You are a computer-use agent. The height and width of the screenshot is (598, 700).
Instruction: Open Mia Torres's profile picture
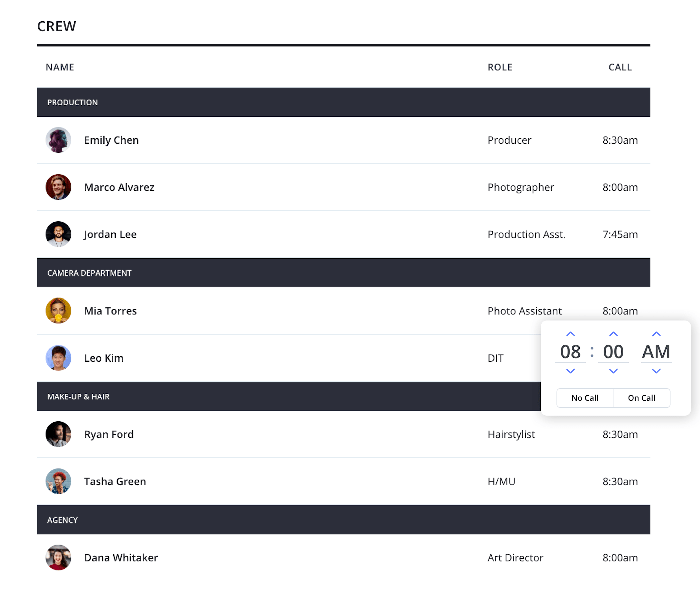tap(58, 311)
